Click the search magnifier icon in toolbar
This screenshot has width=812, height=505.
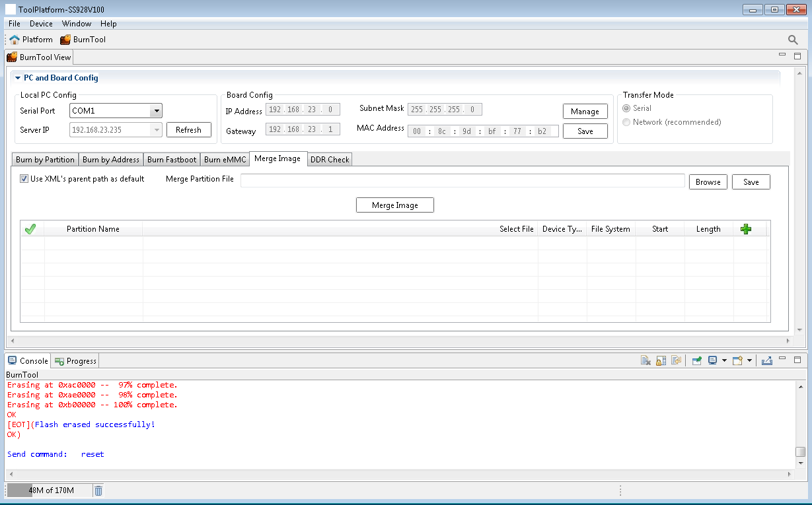tap(793, 40)
